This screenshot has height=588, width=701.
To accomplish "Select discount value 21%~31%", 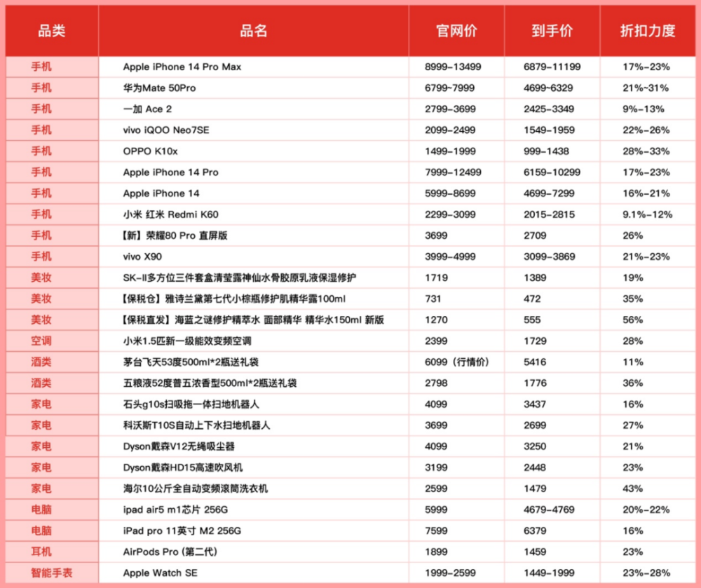I will (646, 88).
